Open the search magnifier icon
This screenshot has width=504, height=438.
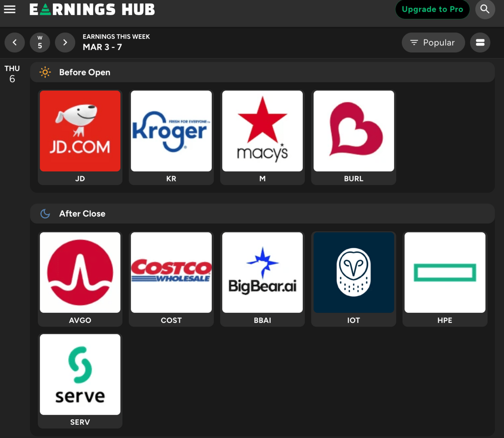(x=485, y=9)
